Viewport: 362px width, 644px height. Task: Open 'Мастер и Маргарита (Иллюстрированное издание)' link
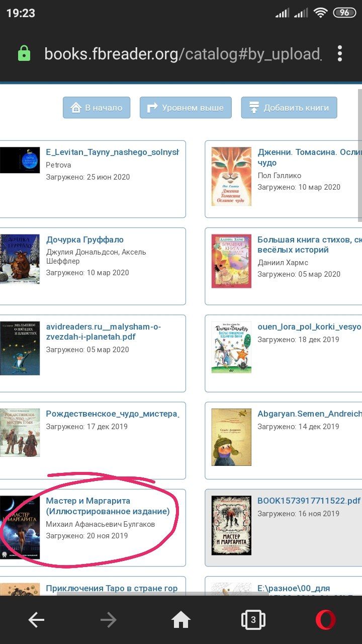tap(108, 506)
